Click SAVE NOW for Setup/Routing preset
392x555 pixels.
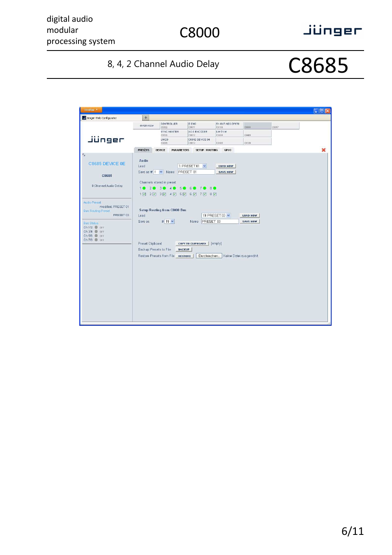(x=250, y=221)
